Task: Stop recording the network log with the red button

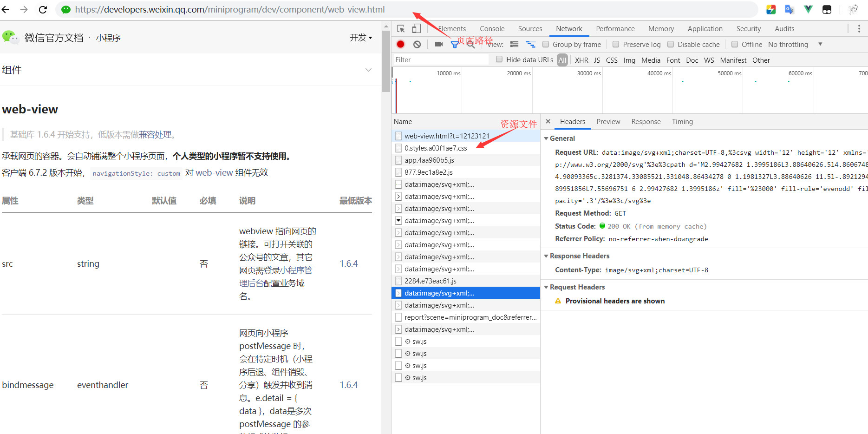Action: pos(400,44)
